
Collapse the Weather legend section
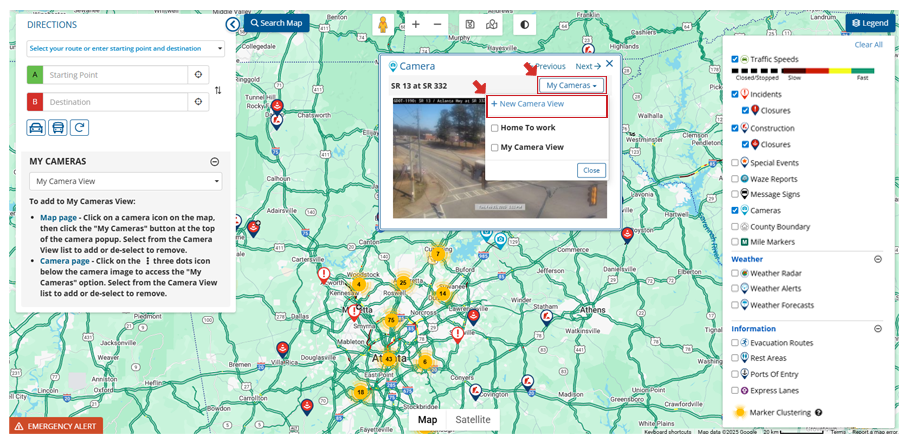point(878,259)
